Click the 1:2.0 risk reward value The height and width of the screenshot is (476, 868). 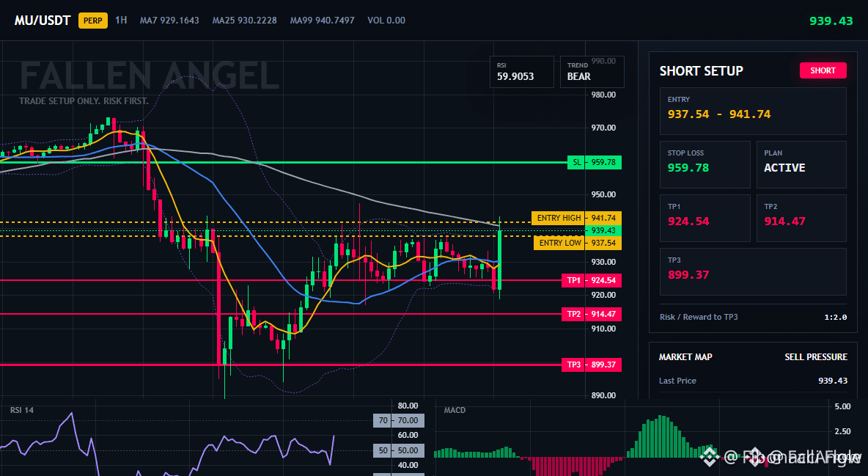(x=835, y=318)
